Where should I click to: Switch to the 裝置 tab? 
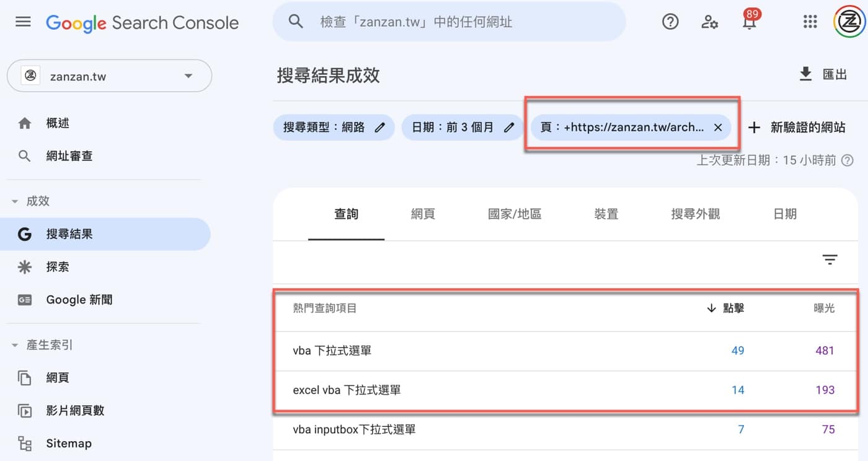(606, 214)
